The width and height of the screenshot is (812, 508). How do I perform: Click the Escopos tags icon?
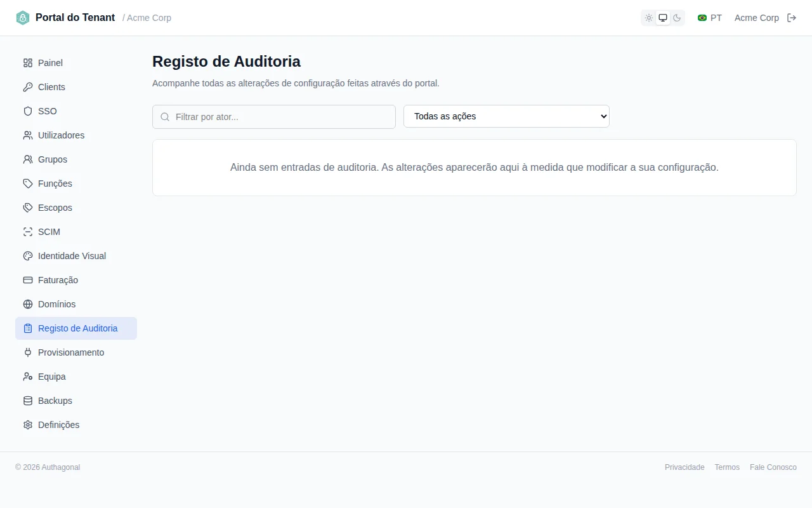[28, 208]
